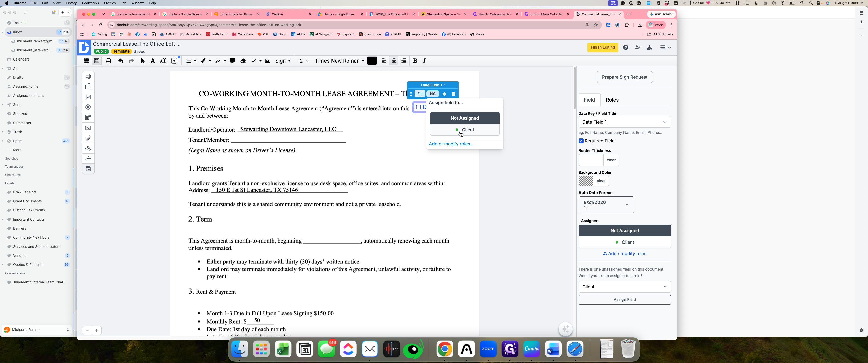Screen dimensions: 868x363
Task: Switch to the Roles tab
Action: [612, 100]
